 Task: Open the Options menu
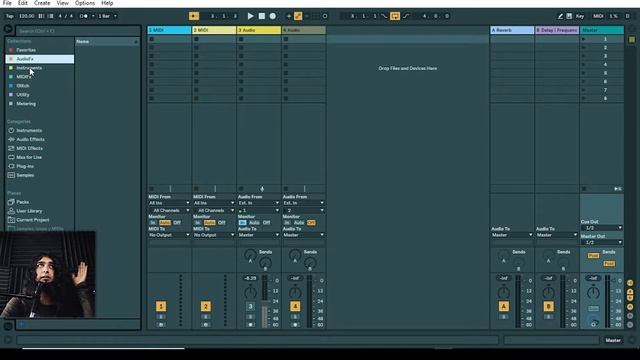[x=84, y=3]
